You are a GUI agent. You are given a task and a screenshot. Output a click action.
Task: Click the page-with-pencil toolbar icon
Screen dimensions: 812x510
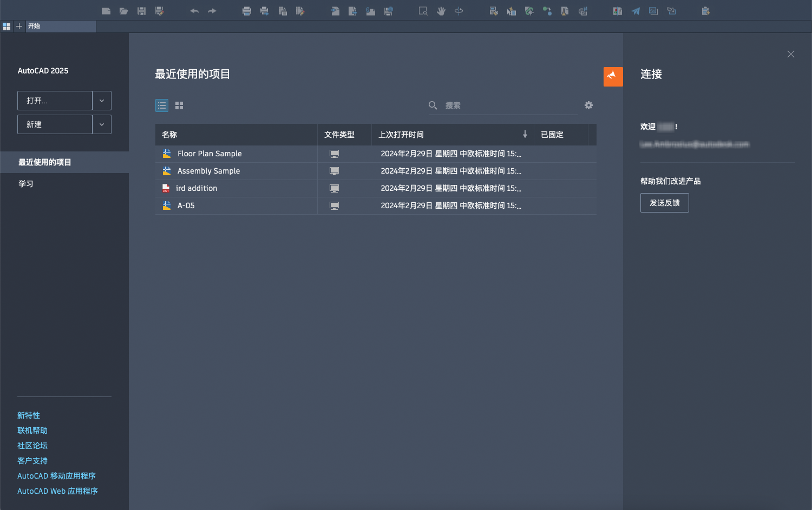click(300, 11)
